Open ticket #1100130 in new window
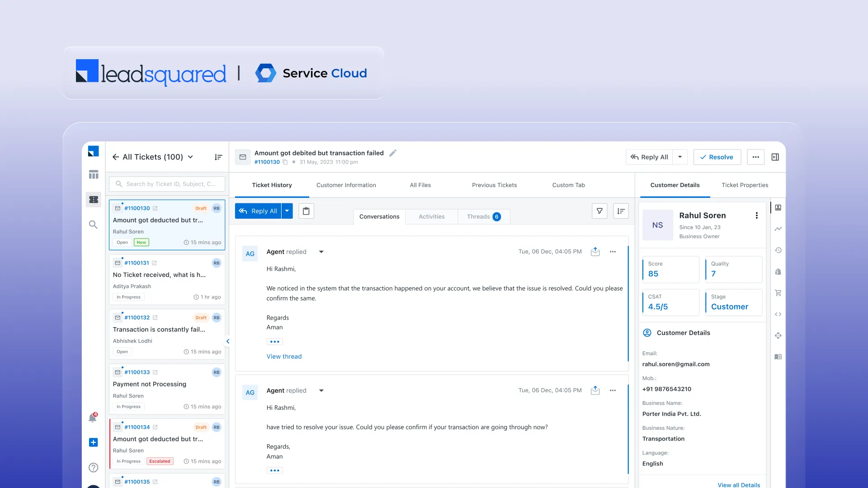This screenshot has width=868, height=488. click(155, 208)
